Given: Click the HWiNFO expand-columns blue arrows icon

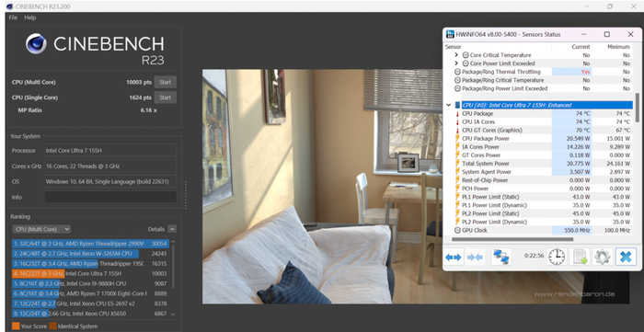Looking at the screenshot, I should (453, 257).
